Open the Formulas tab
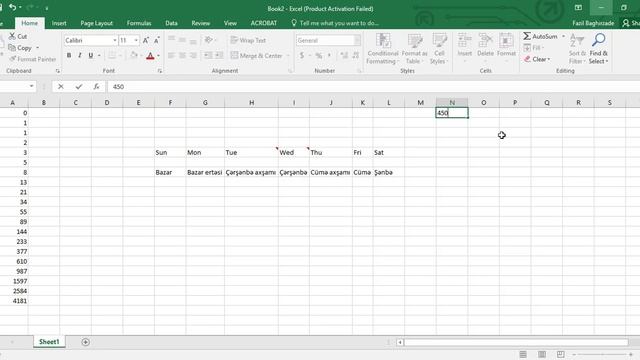This screenshot has width=640, height=360. [x=139, y=23]
